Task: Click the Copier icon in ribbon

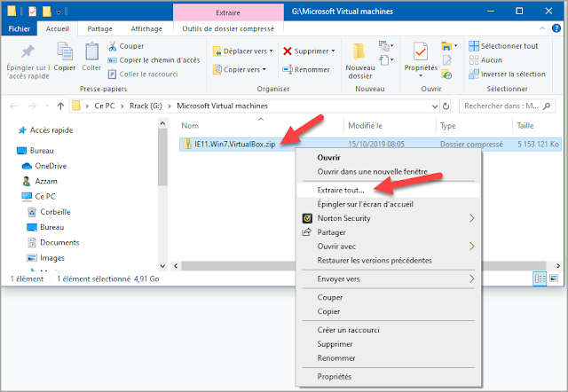Action: point(65,51)
